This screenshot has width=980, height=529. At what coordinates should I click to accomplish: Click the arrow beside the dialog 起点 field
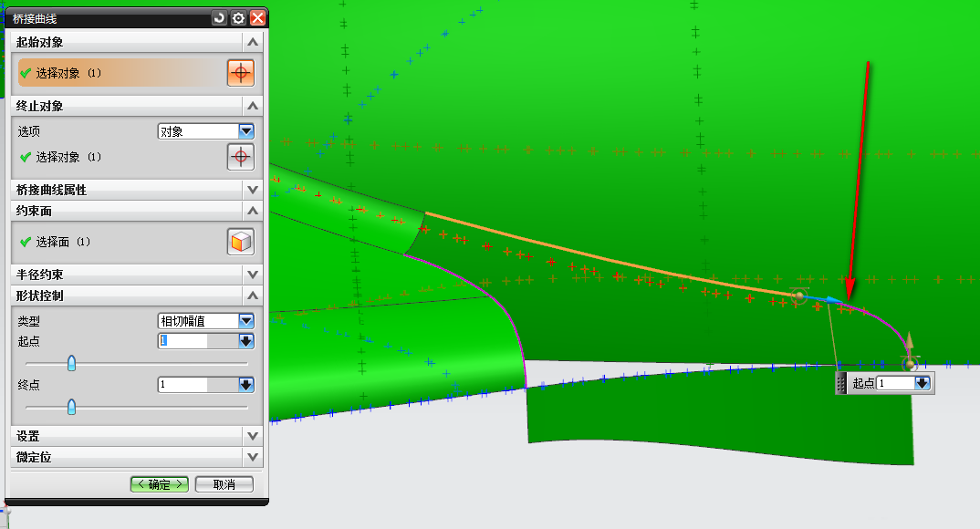(x=245, y=341)
